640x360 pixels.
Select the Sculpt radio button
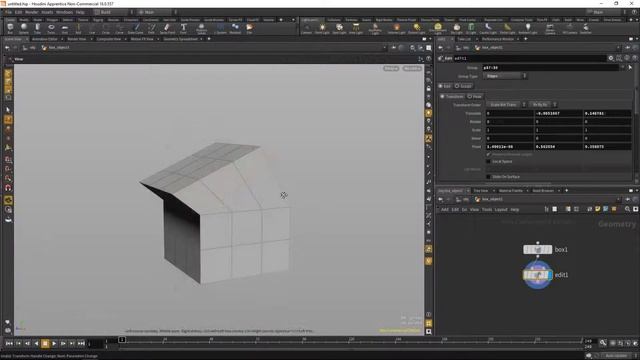coord(463,86)
